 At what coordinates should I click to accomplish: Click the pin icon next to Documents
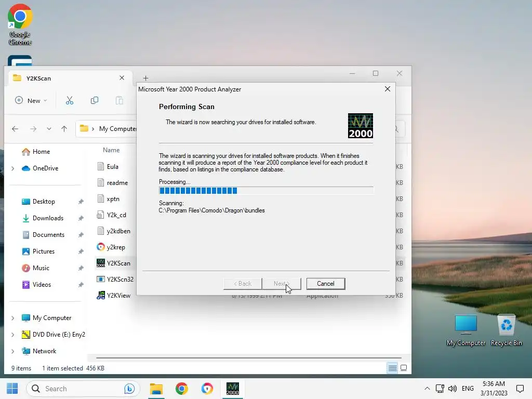81,235
